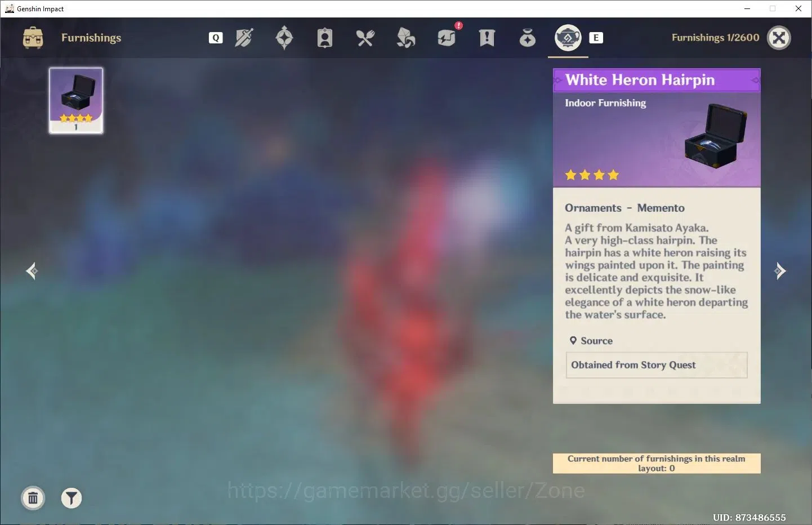The image size is (812, 525).
Task: Select the Precious Items tab
Action: click(528, 38)
